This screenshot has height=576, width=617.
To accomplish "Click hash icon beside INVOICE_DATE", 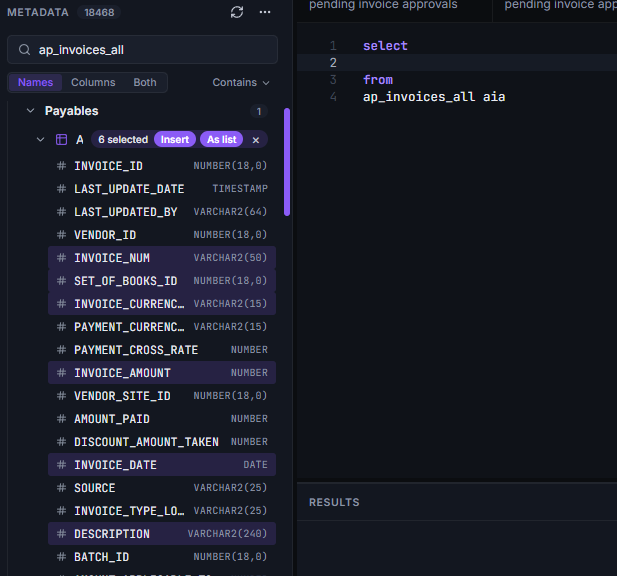I will (x=61, y=465).
